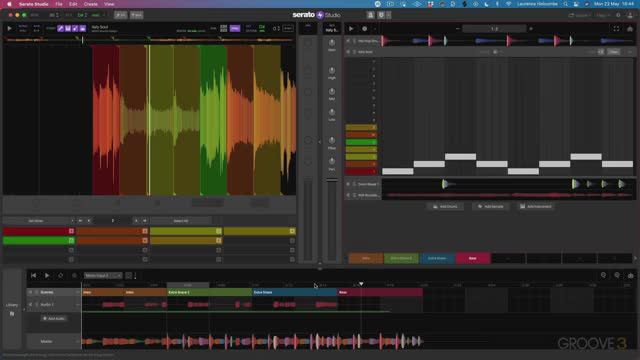Screen dimensions: 640x360
Task: Select the pink scene button
Action: (x=473, y=258)
